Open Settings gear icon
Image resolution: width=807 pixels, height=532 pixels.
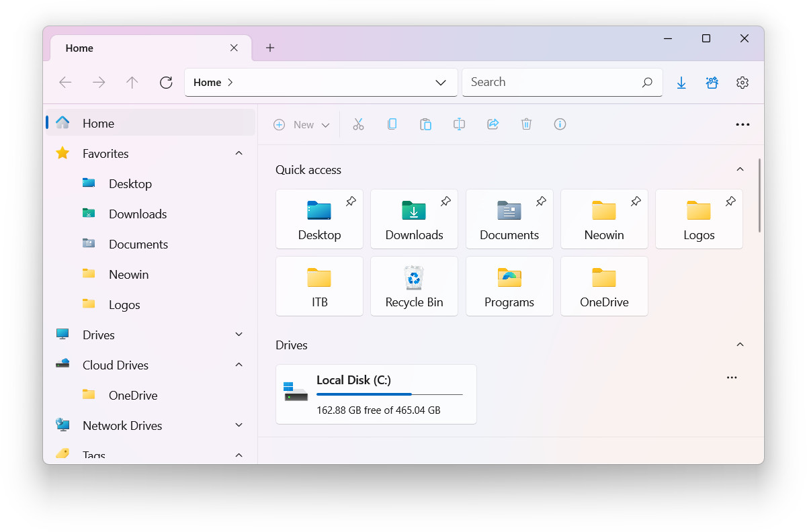[x=742, y=83]
